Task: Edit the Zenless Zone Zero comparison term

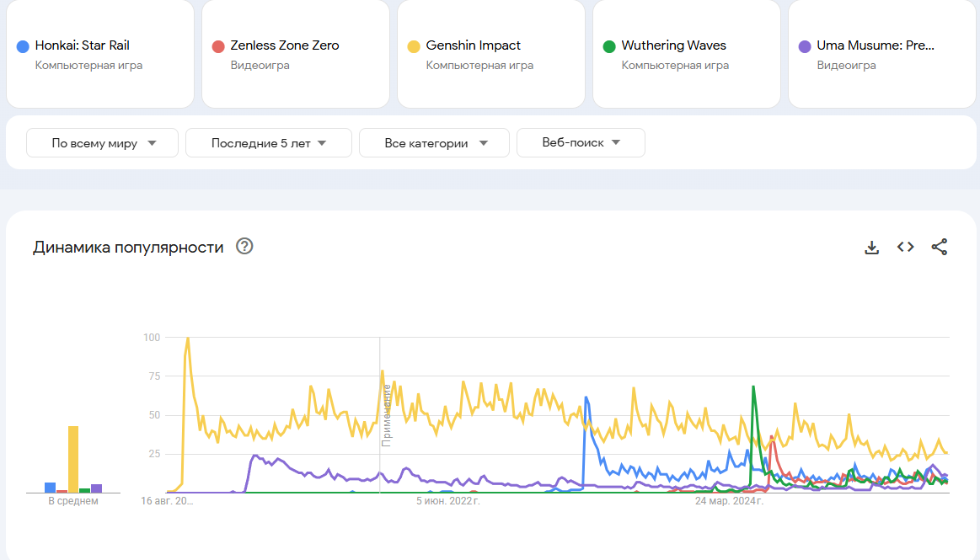Action: [x=285, y=45]
